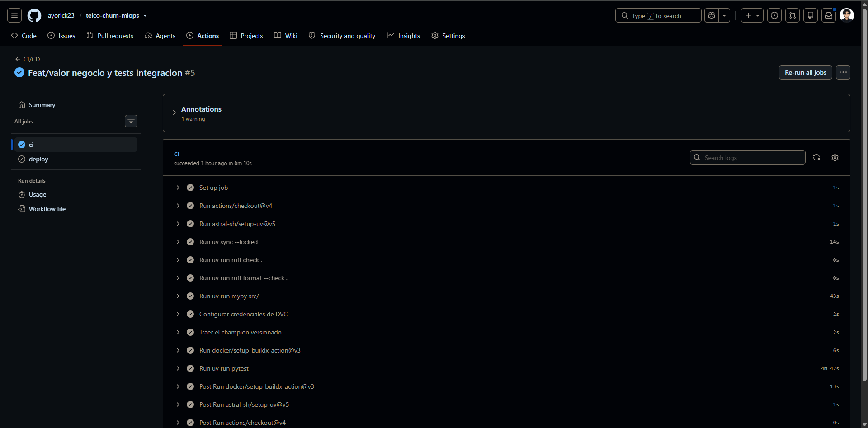Expand the Annotations section
This screenshot has height=428, width=868.
(x=174, y=113)
